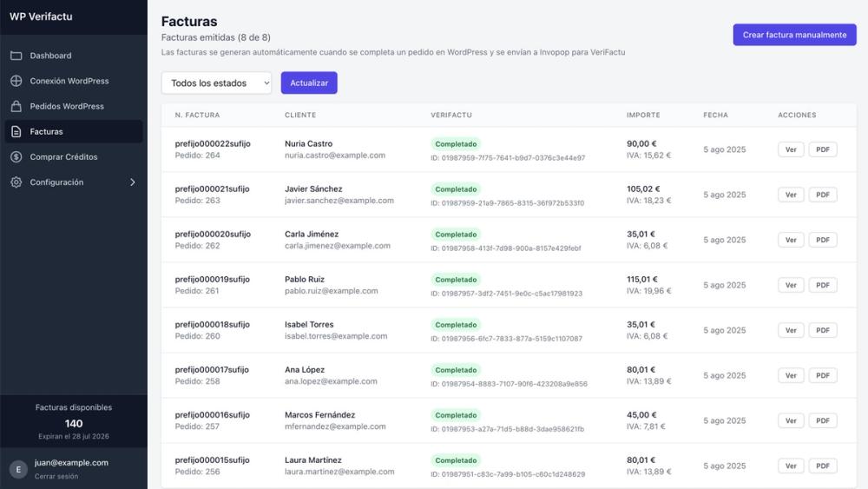The width and height of the screenshot is (868, 489).
Task: Click the WP Verifactu logo title
Action: [x=41, y=17]
